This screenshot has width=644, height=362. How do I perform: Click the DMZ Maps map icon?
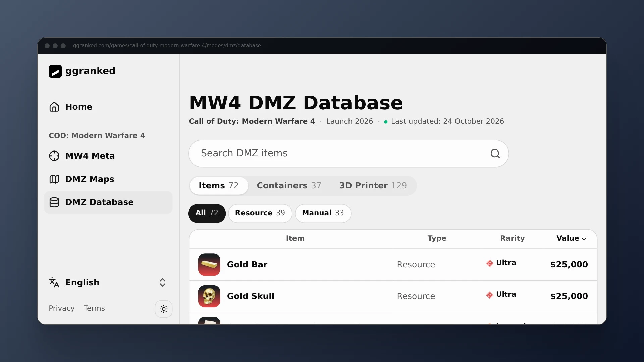(x=54, y=179)
